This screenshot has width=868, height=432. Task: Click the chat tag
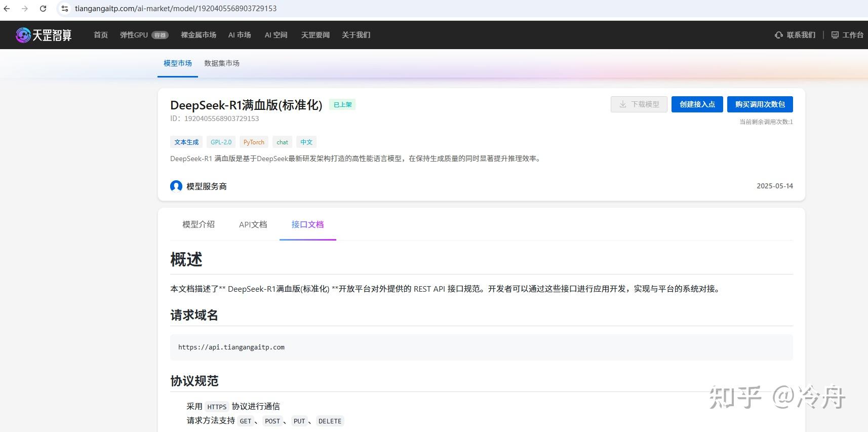pos(282,142)
